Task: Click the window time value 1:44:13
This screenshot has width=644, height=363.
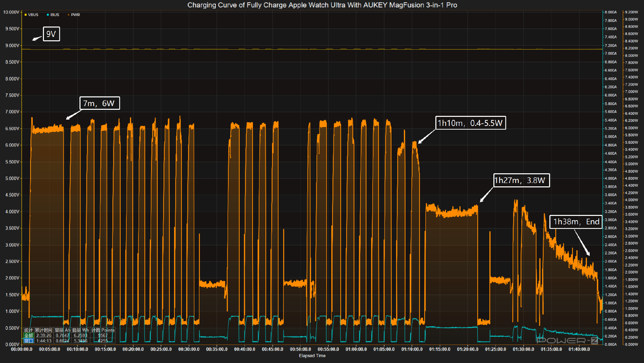Action: tap(44, 341)
